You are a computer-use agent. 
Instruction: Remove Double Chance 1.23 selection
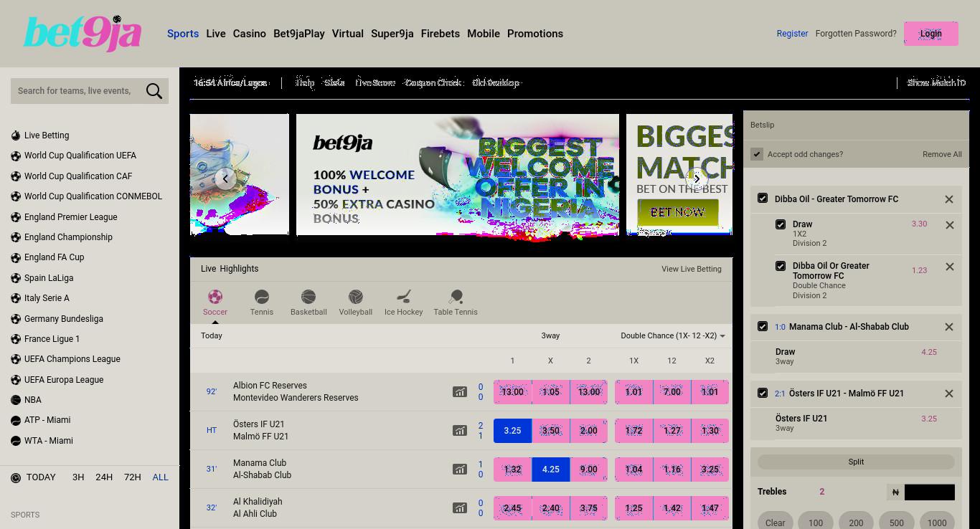click(x=950, y=267)
